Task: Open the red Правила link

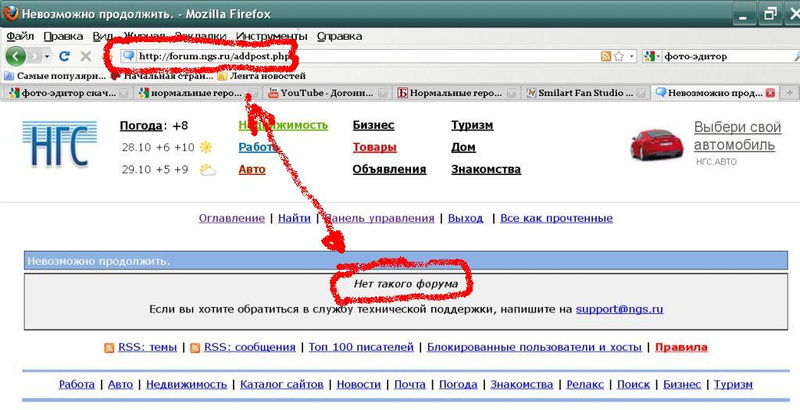Action: 681,347
